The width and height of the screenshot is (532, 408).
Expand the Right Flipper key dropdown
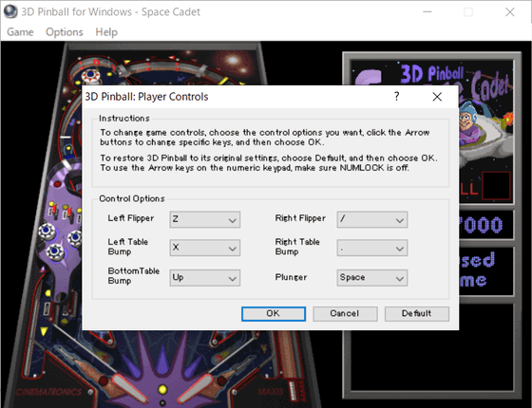click(x=372, y=219)
